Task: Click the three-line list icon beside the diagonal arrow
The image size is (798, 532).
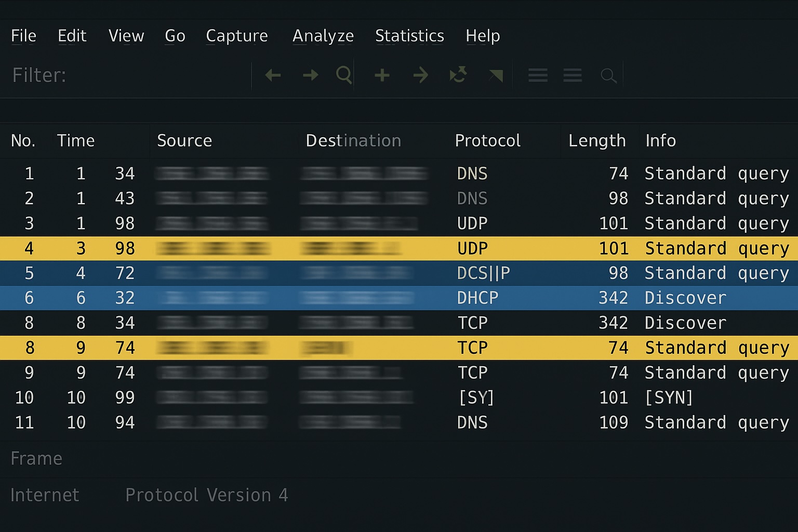Action: [x=538, y=76]
